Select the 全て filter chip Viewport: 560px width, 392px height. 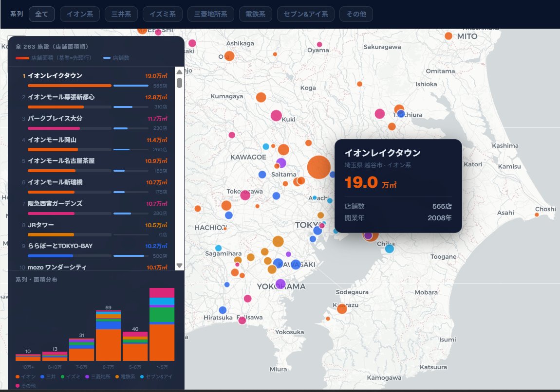pos(41,14)
